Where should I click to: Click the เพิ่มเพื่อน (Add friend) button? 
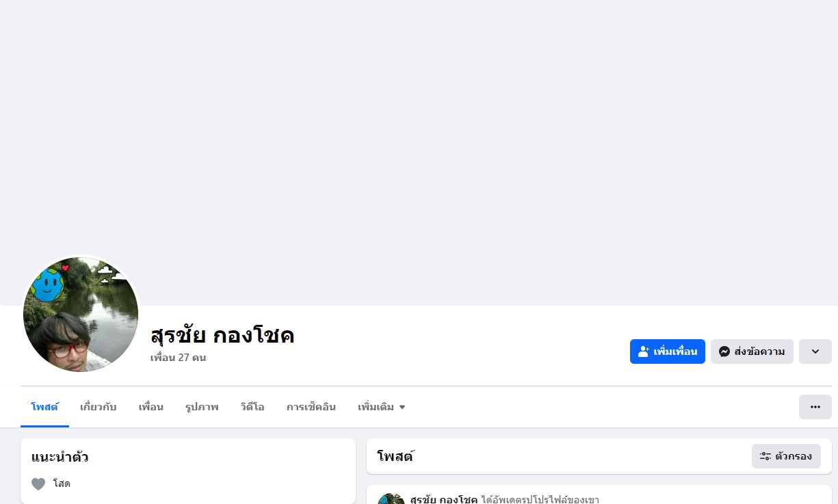(x=667, y=352)
